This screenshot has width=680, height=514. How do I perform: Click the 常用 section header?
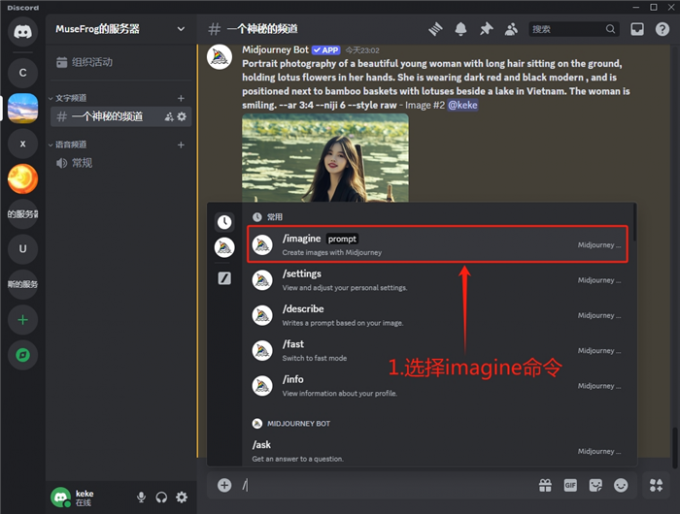pos(268,217)
